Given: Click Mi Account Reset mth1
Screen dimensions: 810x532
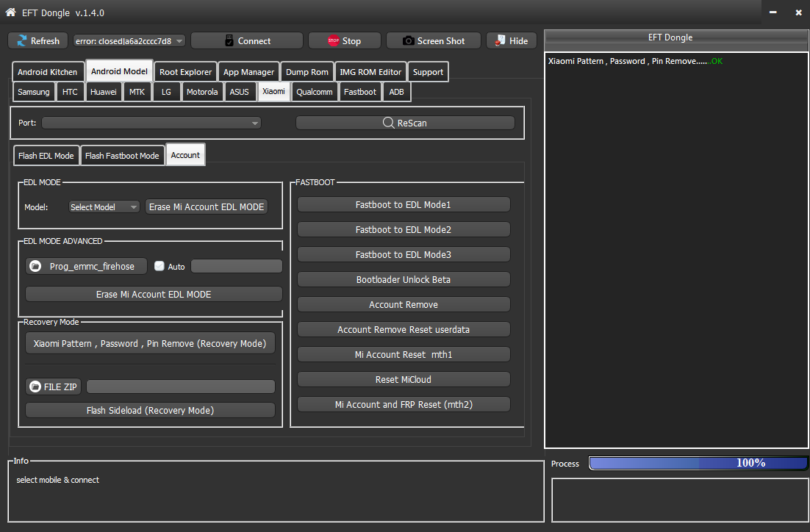Looking at the screenshot, I should click(404, 354).
